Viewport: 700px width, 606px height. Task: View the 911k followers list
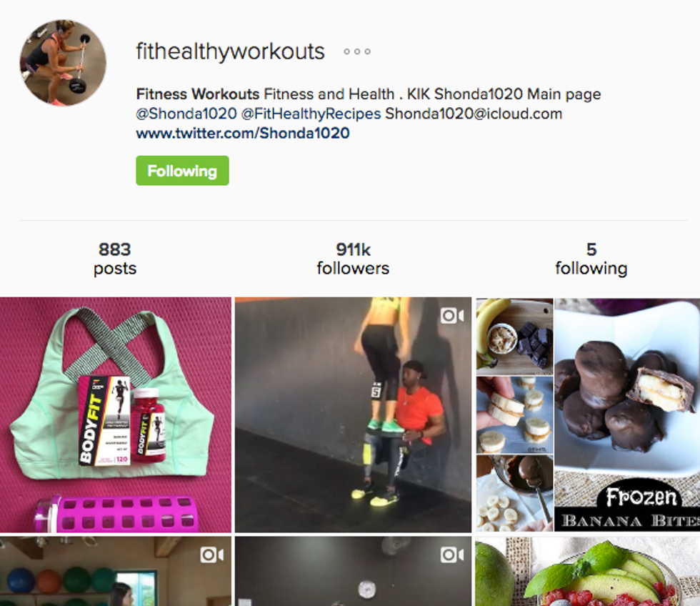click(353, 259)
